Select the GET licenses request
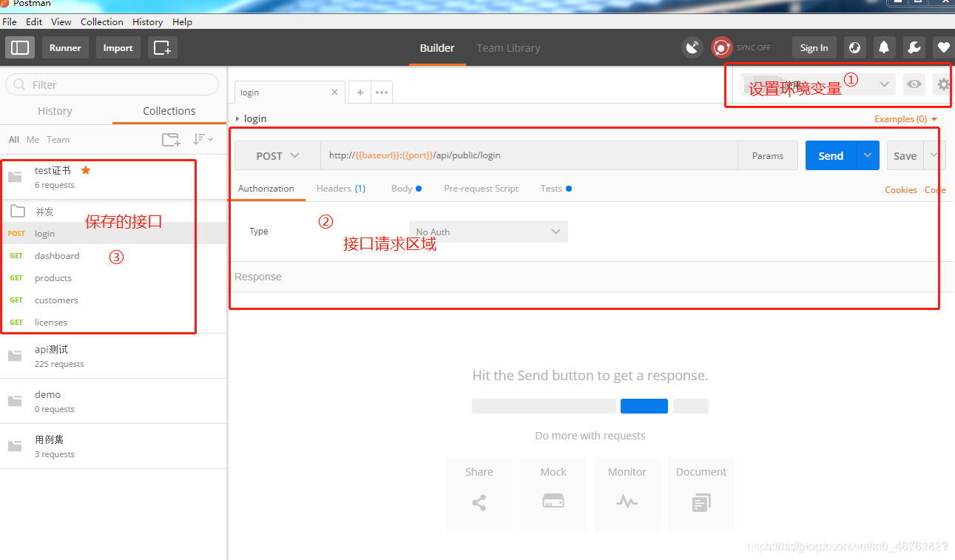The height and width of the screenshot is (560, 955). (x=113, y=323)
